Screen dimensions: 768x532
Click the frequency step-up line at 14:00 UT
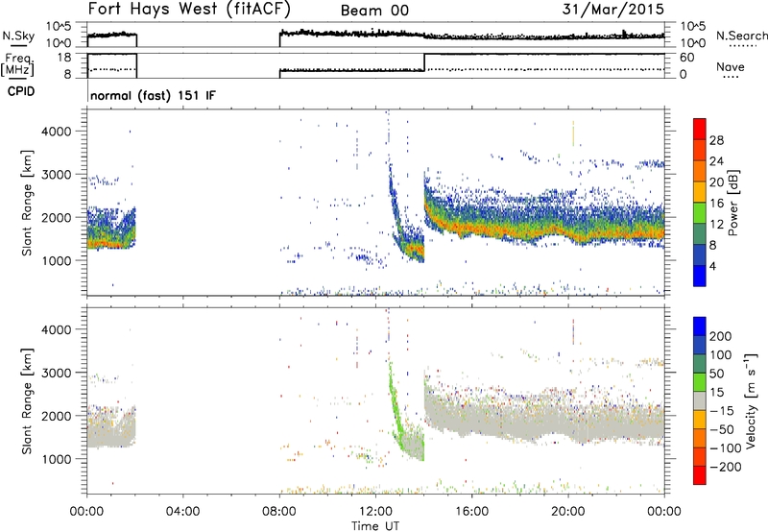click(424, 61)
